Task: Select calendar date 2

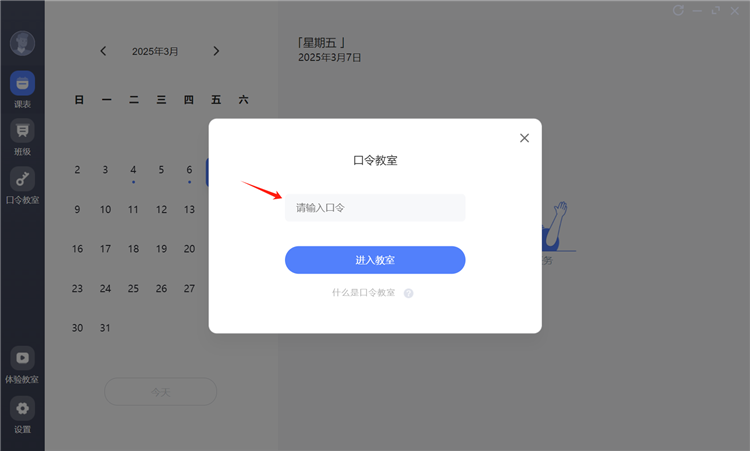Action: point(77,170)
